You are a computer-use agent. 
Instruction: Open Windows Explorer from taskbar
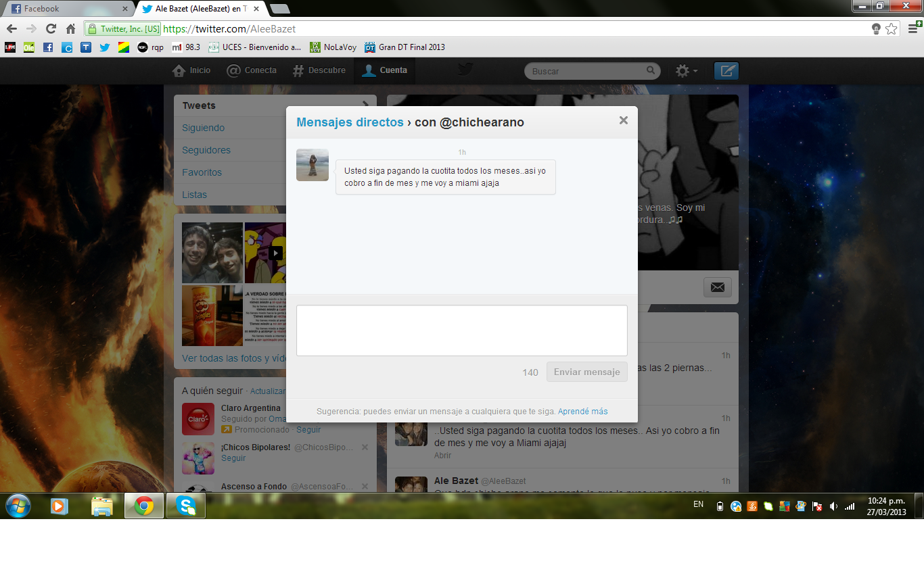click(x=102, y=506)
